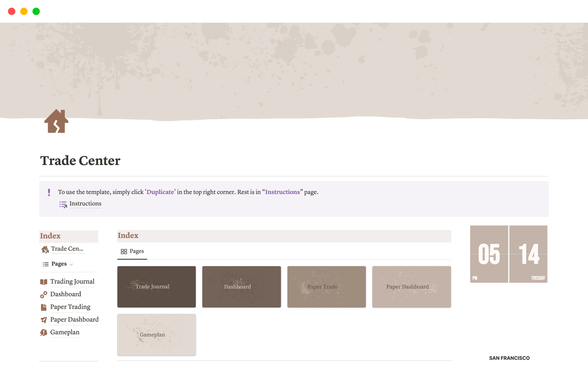Click the flip clock hour tile showing 05
The width and height of the screenshot is (588, 368).
pos(489,254)
